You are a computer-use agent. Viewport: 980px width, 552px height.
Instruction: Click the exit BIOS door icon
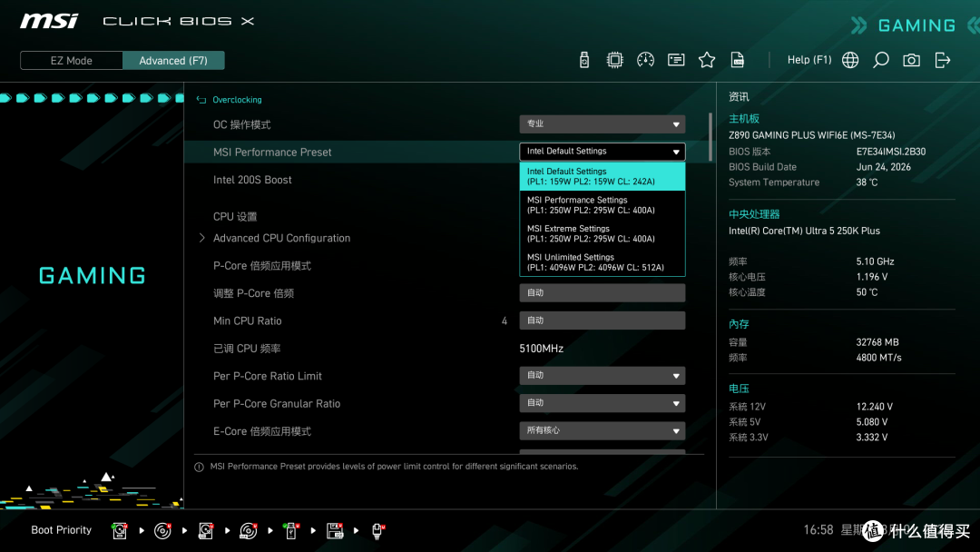(x=943, y=60)
